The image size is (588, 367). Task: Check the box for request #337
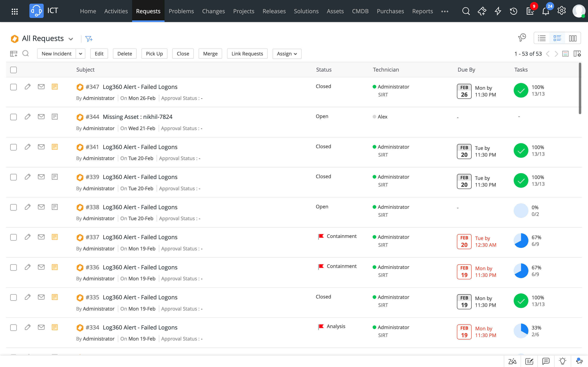(x=14, y=237)
